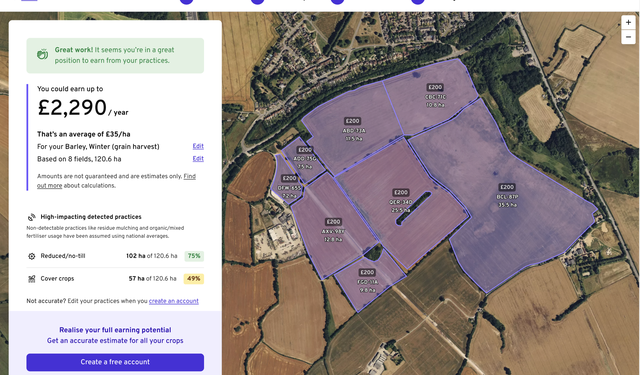Follow the create an account link
This screenshot has height=375, width=640.
(173, 301)
